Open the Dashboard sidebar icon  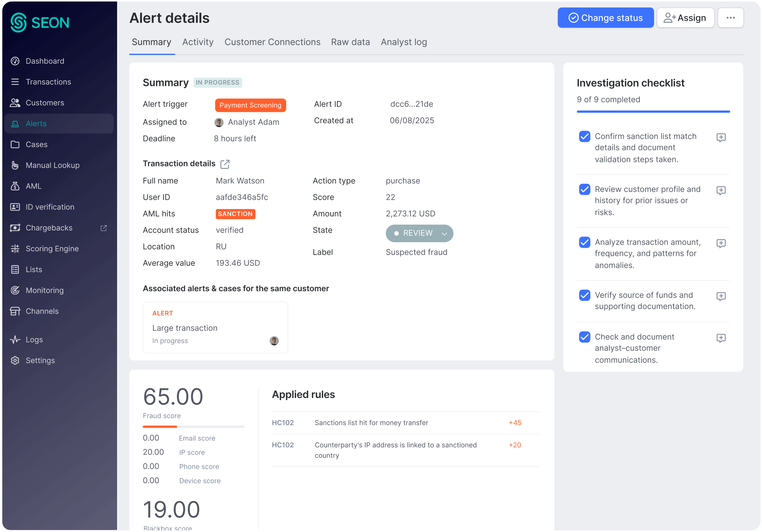(x=15, y=61)
